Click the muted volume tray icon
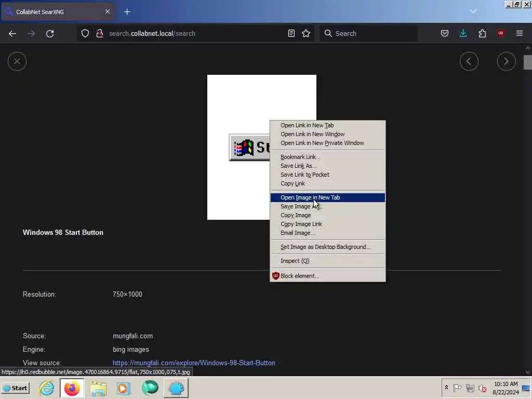 pyautogui.click(x=482, y=388)
